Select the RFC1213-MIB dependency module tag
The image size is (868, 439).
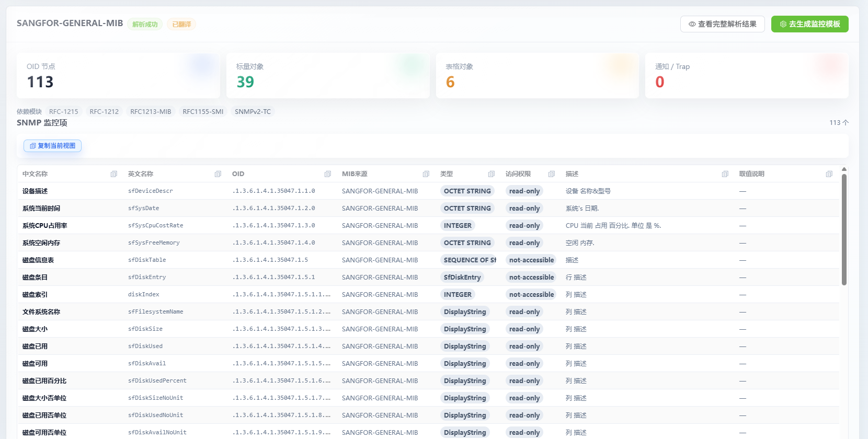151,111
